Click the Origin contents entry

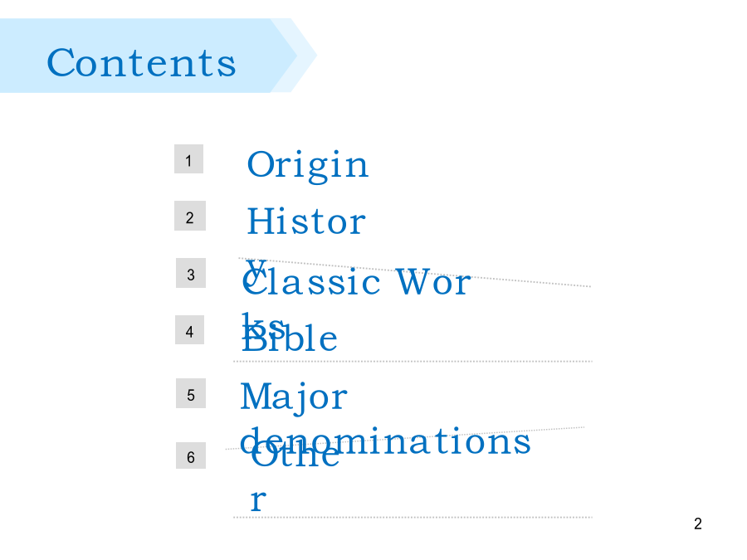pos(308,166)
